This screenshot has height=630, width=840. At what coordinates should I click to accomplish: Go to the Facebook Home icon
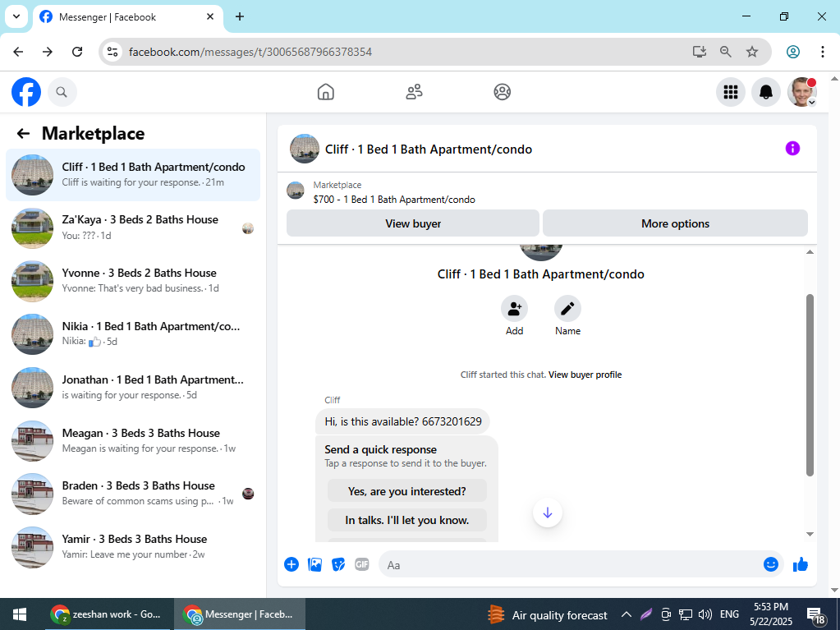(x=326, y=92)
